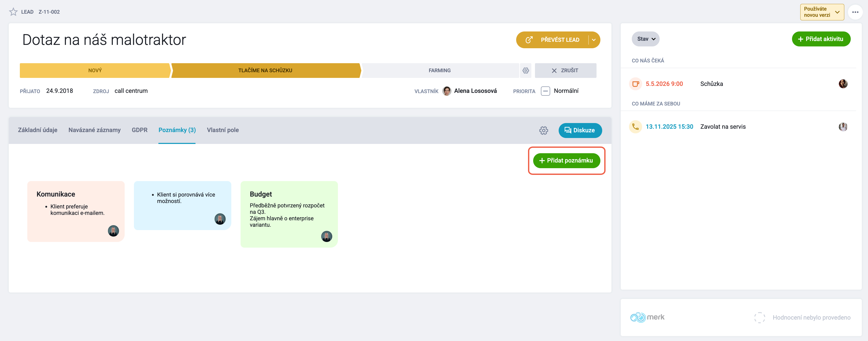
Task: Open the green Budget note card
Action: (289, 214)
